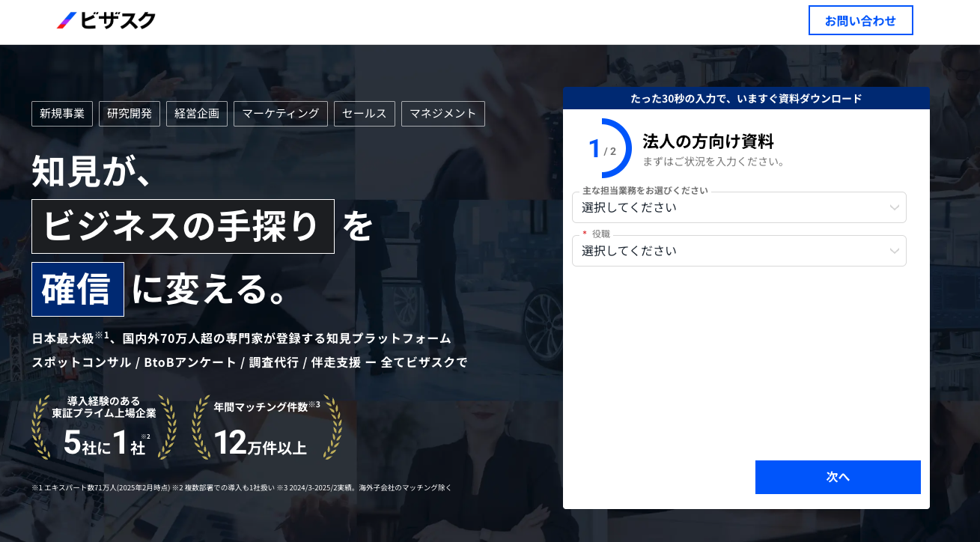980x542 pixels.
Task: Click the ※1 エキスパート数71万人 footnote
Action: [242, 487]
